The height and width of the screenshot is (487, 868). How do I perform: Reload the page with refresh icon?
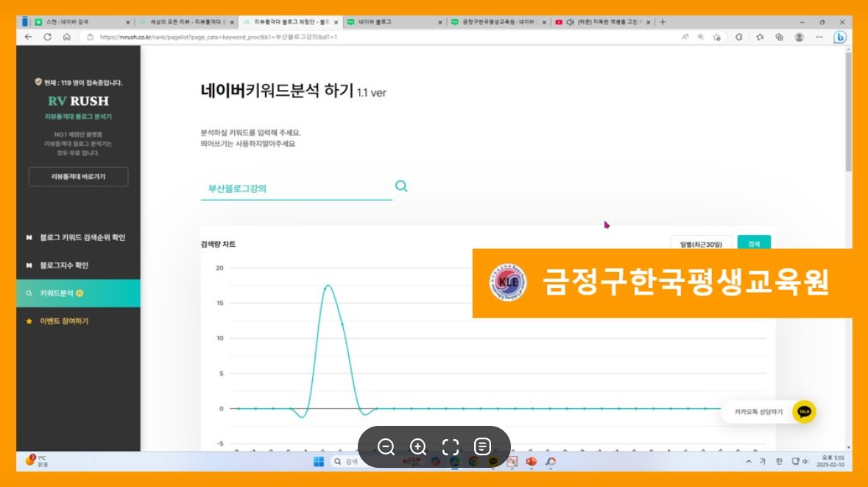(x=48, y=37)
